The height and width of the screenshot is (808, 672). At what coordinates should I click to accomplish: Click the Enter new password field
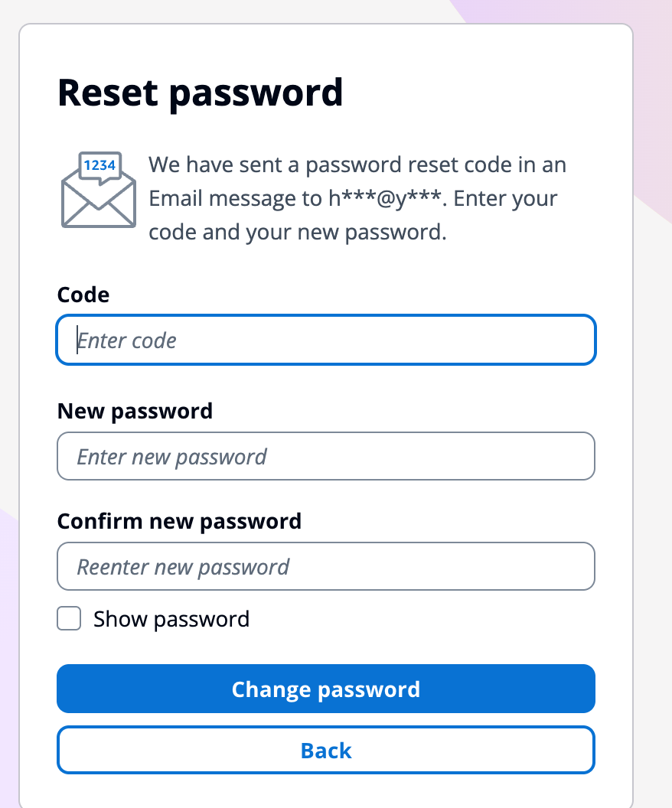click(x=326, y=457)
